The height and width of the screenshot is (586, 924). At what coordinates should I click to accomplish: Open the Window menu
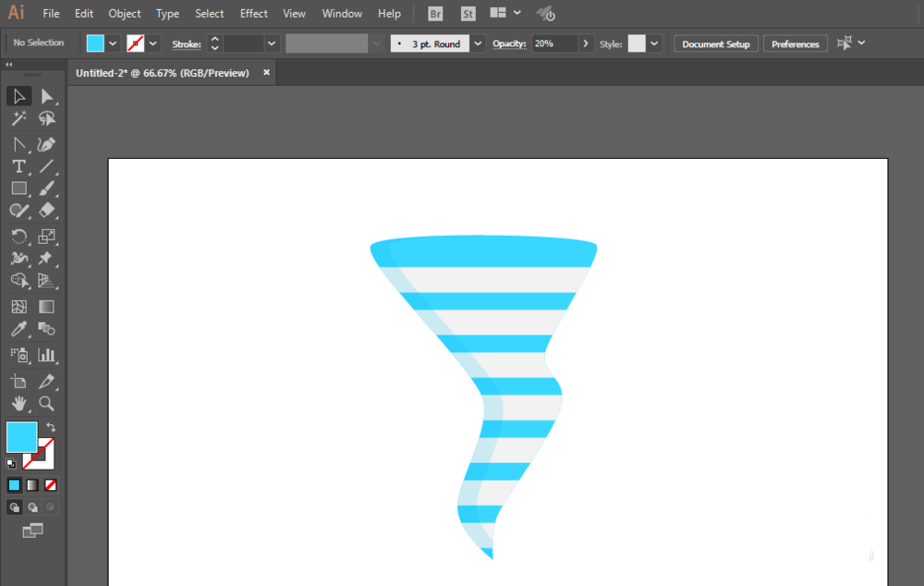pyautogui.click(x=342, y=14)
